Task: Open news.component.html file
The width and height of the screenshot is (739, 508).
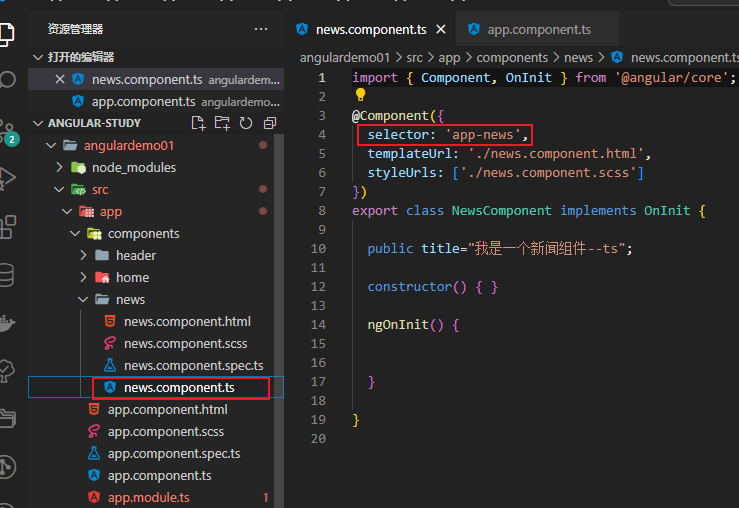Action: click(187, 321)
